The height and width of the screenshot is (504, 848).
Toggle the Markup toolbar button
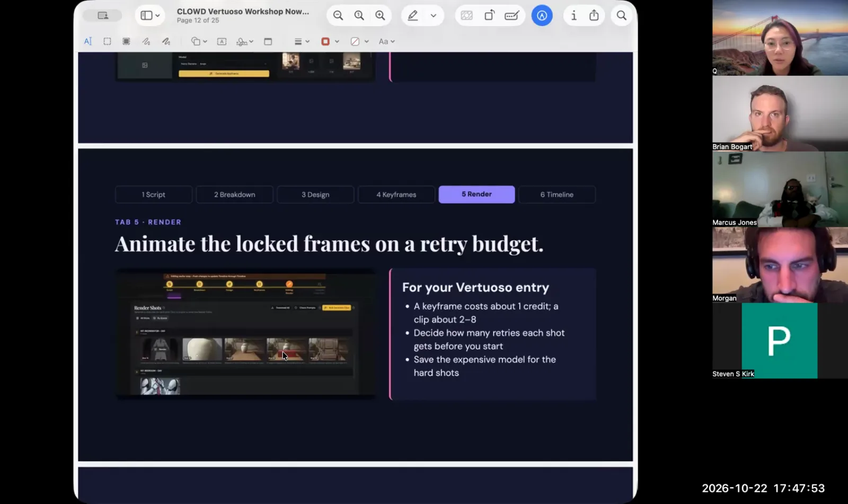tap(542, 15)
